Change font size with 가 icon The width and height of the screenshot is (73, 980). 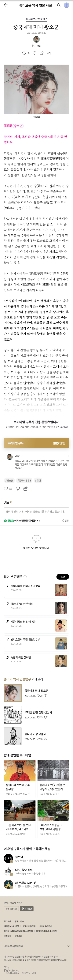pyautogui.click(x=48, y=53)
